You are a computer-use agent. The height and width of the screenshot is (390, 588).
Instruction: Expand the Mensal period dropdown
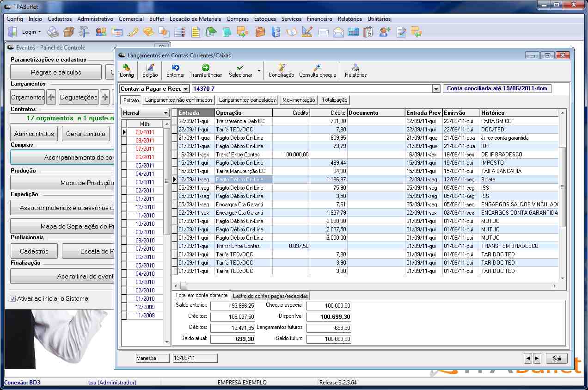166,113
